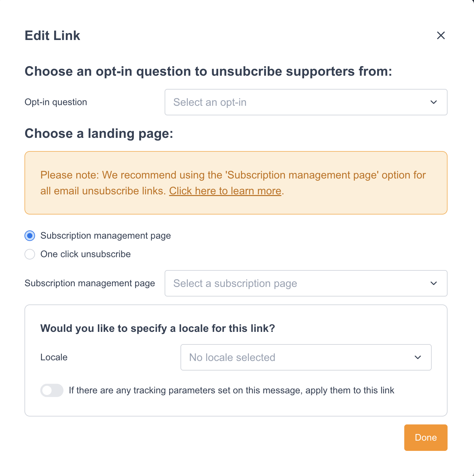Enable the apply tracking parameters toggle
Screen dimensions: 474x476
coord(52,390)
